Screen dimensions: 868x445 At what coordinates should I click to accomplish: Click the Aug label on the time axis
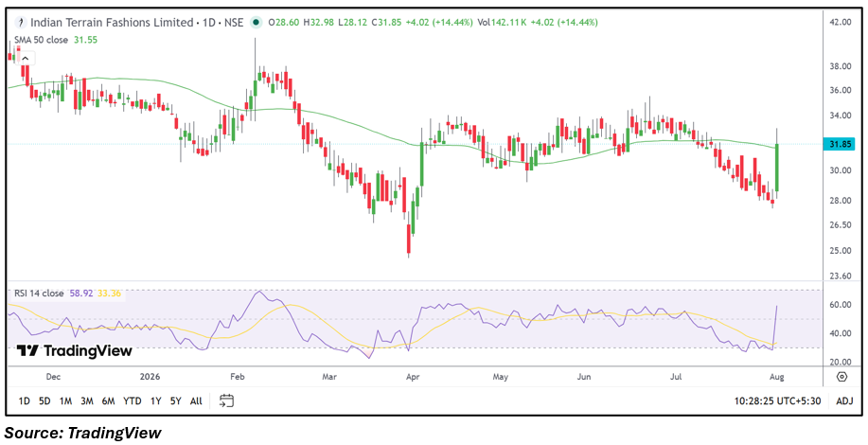click(x=777, y=377)
